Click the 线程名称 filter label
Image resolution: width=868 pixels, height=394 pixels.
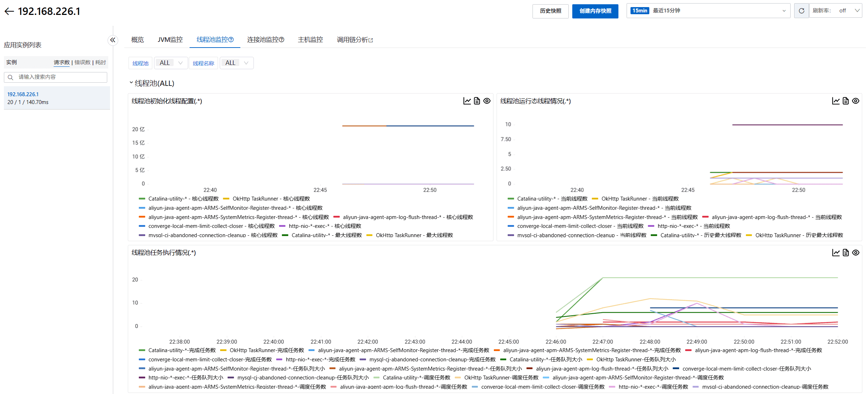[x=203, y=63]
